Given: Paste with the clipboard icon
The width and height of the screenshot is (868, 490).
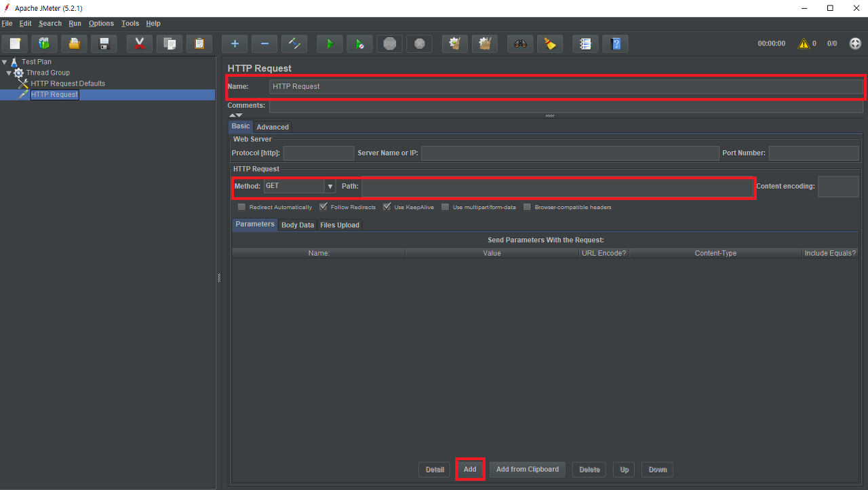Looking at the screenshot, I should pyautogui.click(x=199, y=44).
